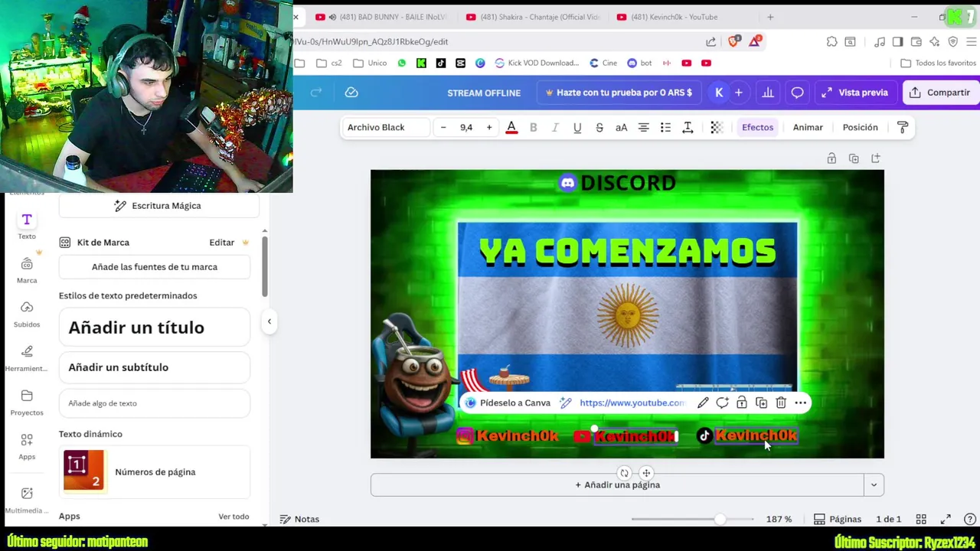Duplicate element from floating toolbar
The image size is (980, 551).
[761, 403]
